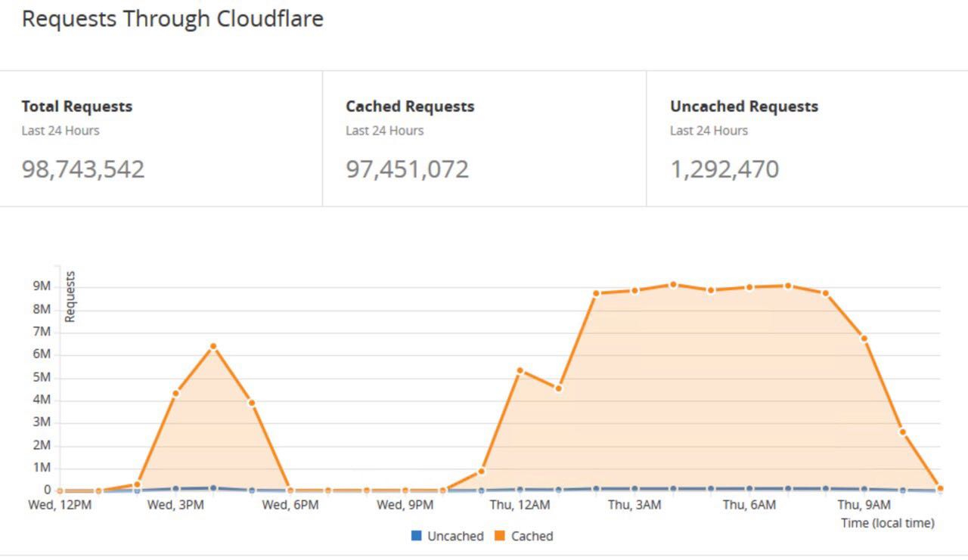
Task: Select the Requests Through Cloudflare heading
Action: click(172, 19)
